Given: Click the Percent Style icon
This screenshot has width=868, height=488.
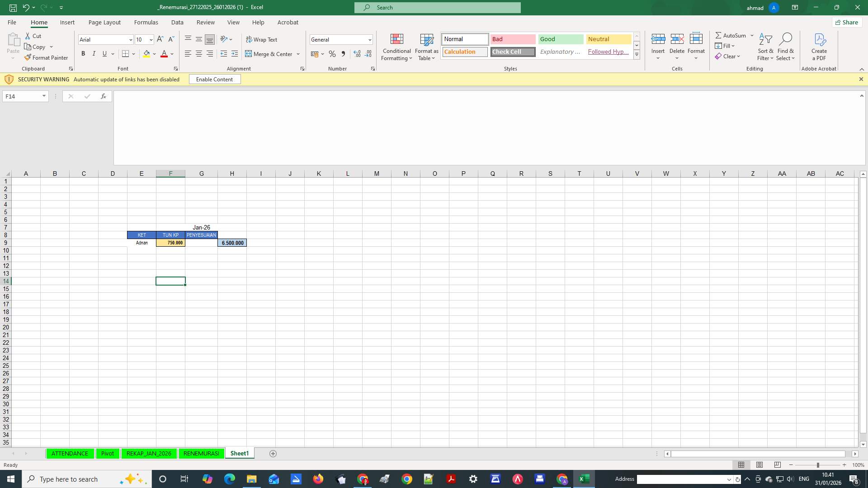Looking at the screenshot, I should tap(332, 54).
